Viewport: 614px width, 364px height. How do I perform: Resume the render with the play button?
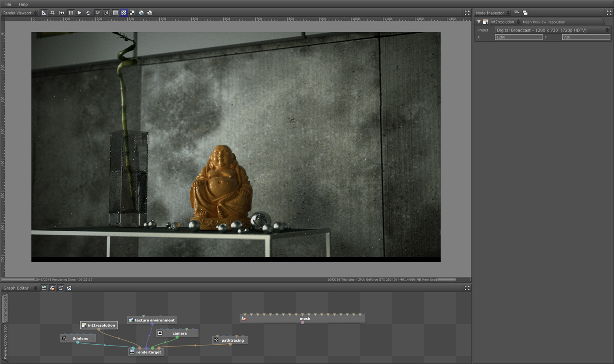click(79, 13)
